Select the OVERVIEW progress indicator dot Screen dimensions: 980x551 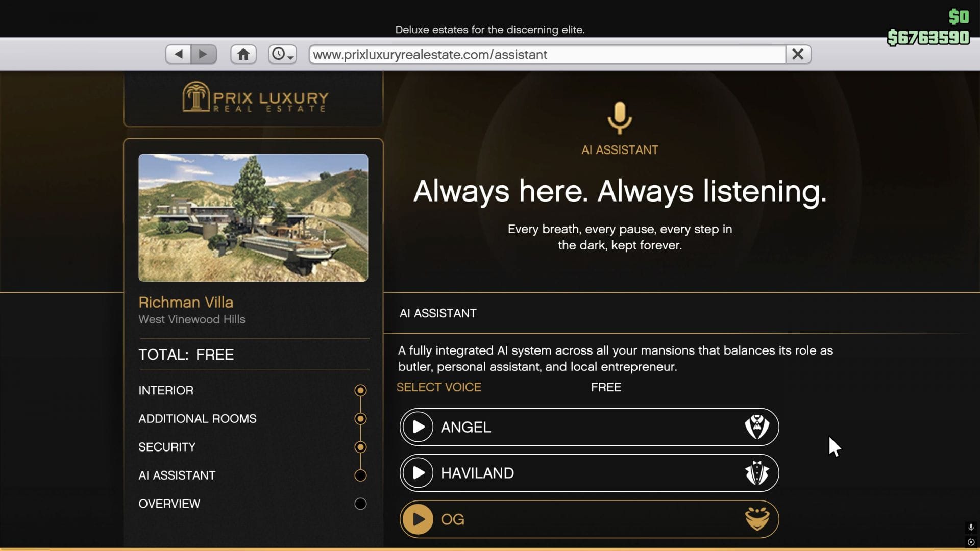coord(361,504)
